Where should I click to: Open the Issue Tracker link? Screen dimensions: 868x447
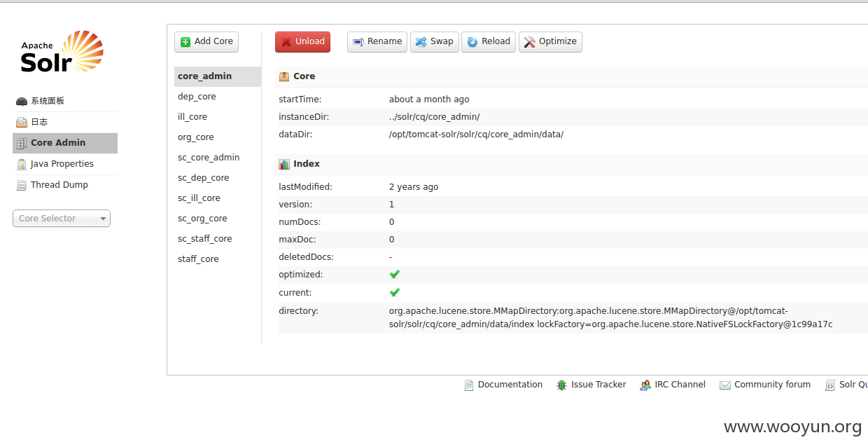[x=591, y=385]
